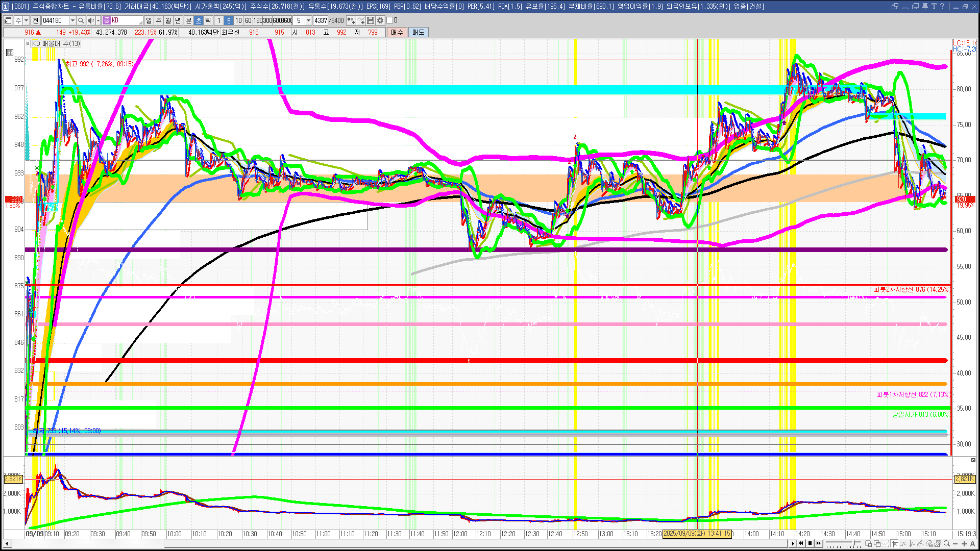
Task: Click the 매수 buy button
Action: tap(397, 32)
